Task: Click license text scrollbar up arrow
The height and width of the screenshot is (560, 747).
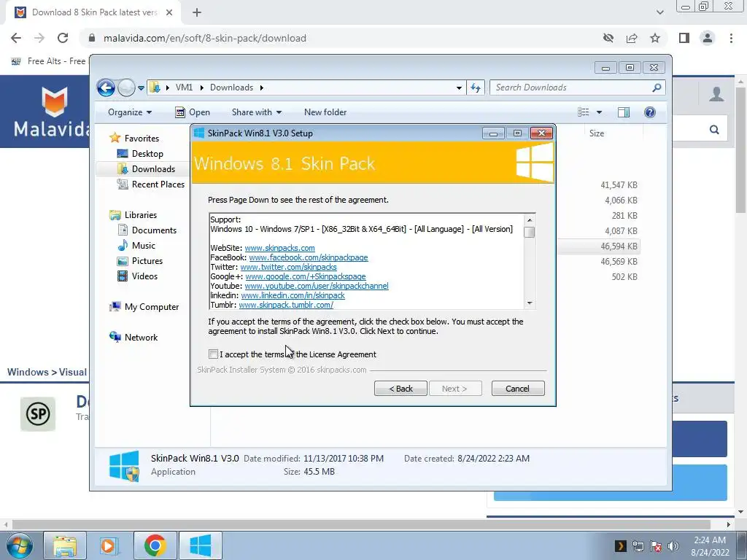Action: click(x=530, y=220)
